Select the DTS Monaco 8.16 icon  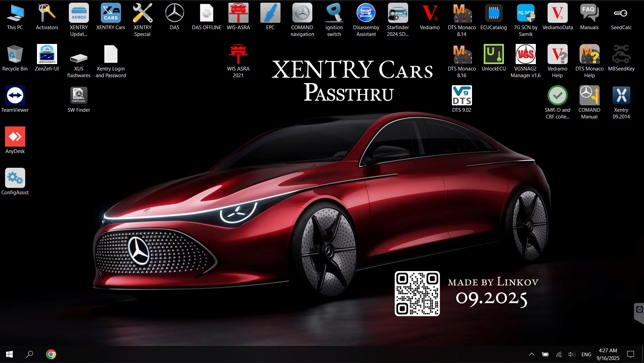pos(462,55)
